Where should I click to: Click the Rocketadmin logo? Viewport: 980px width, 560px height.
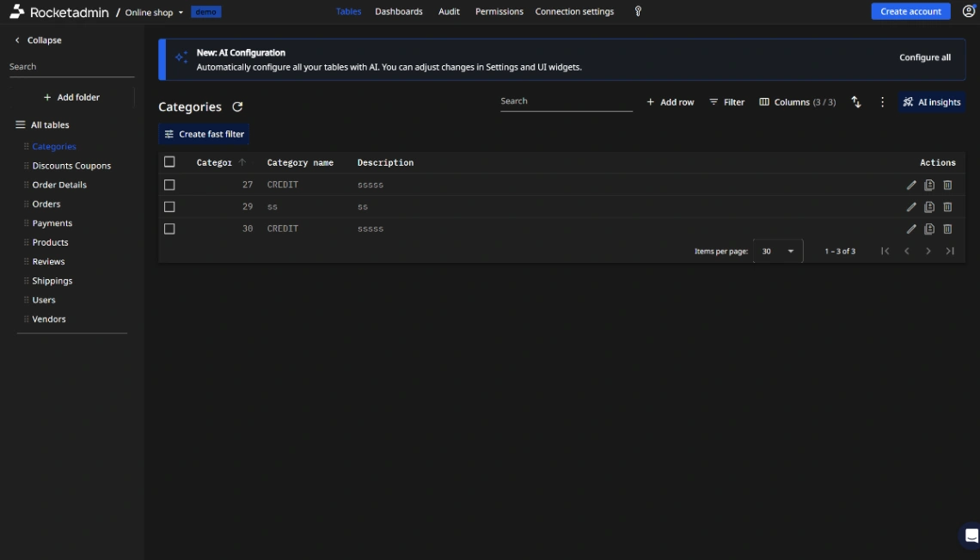[19, 11]
